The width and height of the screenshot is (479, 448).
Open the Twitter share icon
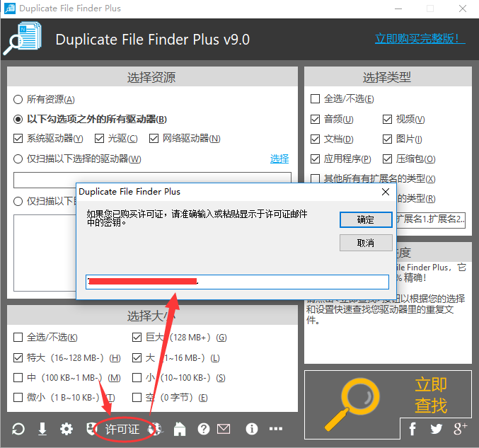pyautogui.click(x=437, y=428)
